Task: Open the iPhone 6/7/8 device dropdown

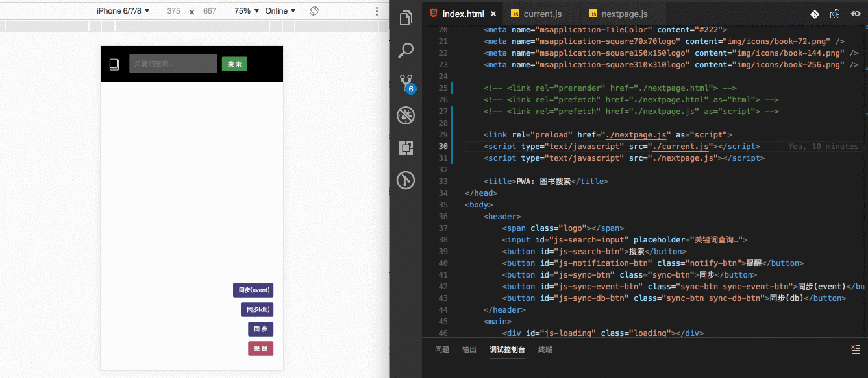Action: click(123, 11)
